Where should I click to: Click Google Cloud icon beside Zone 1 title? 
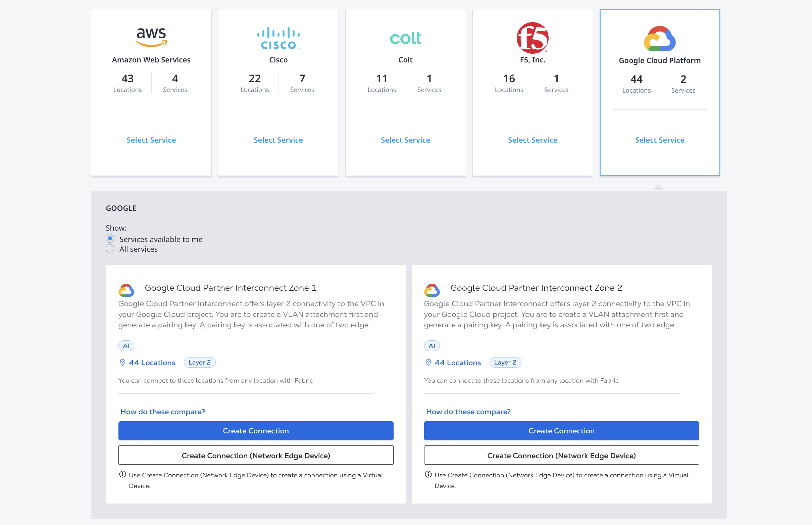click(126, 290)
